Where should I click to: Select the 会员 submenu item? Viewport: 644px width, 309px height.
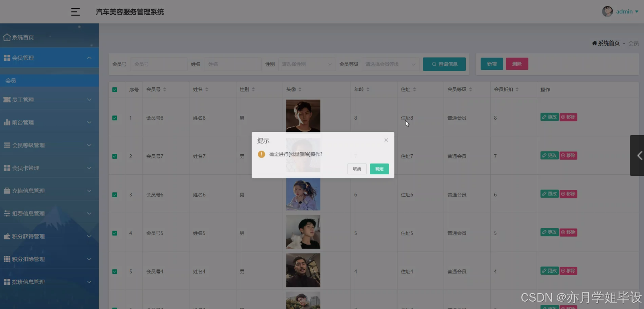[x=49, y=81]
